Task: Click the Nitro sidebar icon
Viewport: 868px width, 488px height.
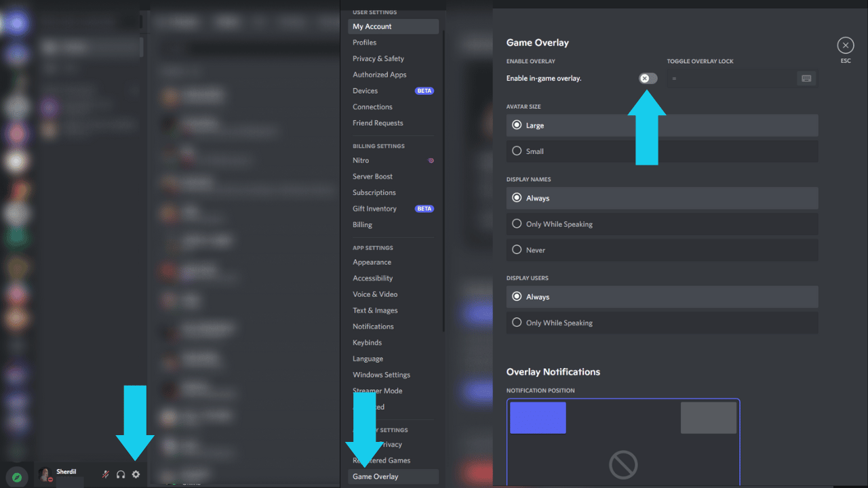Action: click(x=431, y=161)
